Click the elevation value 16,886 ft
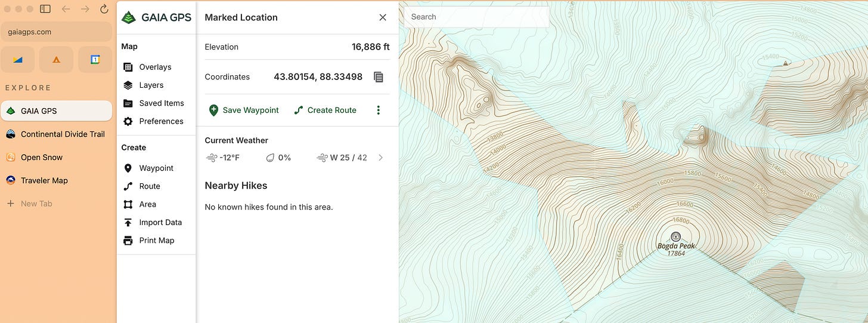The width and height of the screenshot is (868, 323). (371, 47)
